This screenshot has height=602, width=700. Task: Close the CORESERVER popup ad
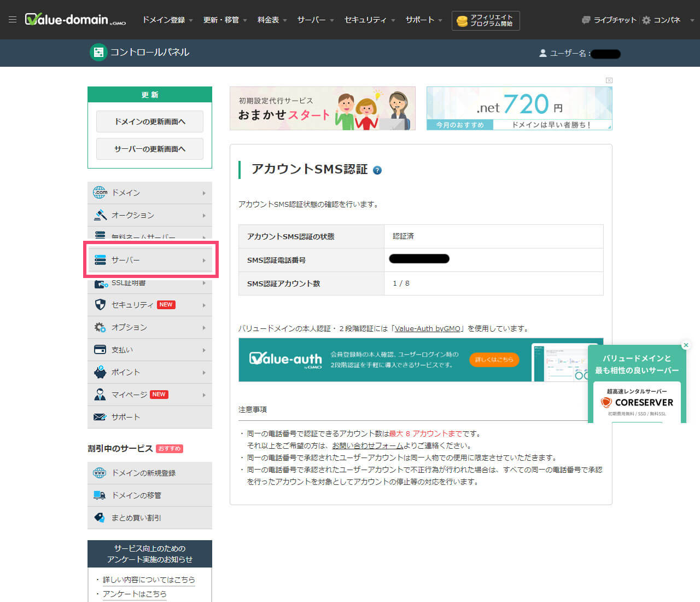pyautogui.click(x=686, y=345)
